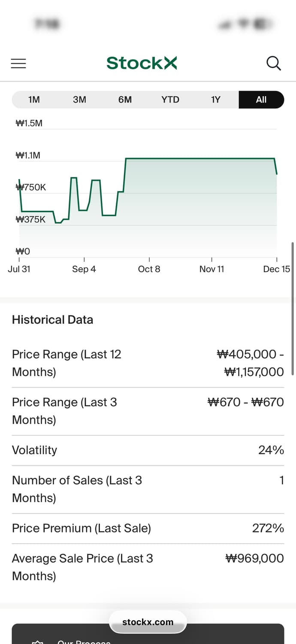
Task: Show year-to-date (YTD) price chart
Action: tap(170, 100)
